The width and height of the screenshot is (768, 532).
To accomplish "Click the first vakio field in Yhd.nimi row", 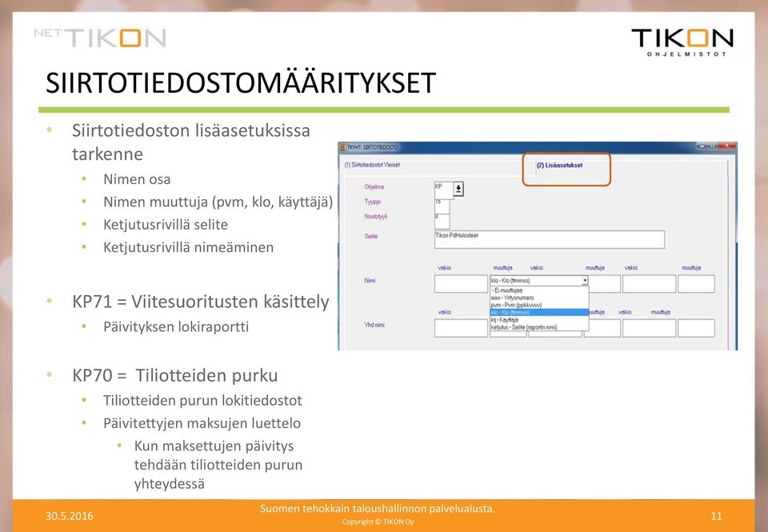I will coord(461,328).
